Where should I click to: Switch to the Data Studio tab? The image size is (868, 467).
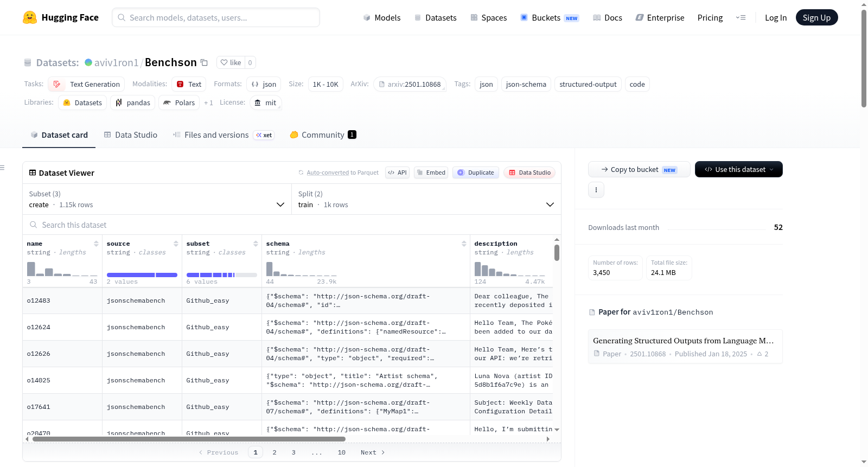pyautogui.click(x=131, y=135)
